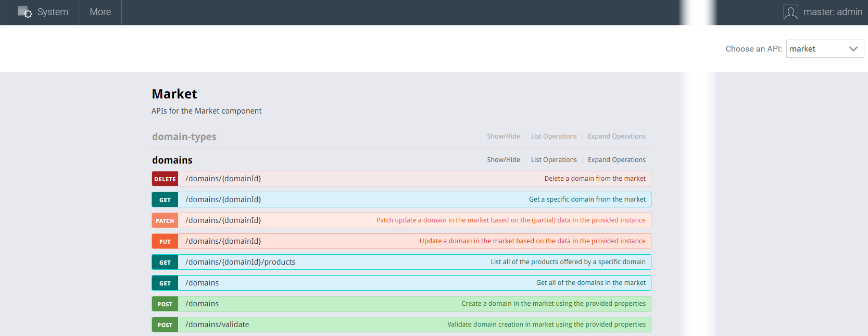
Task: Click the POST badge for /domains/validate
Action: pos(165,325)
